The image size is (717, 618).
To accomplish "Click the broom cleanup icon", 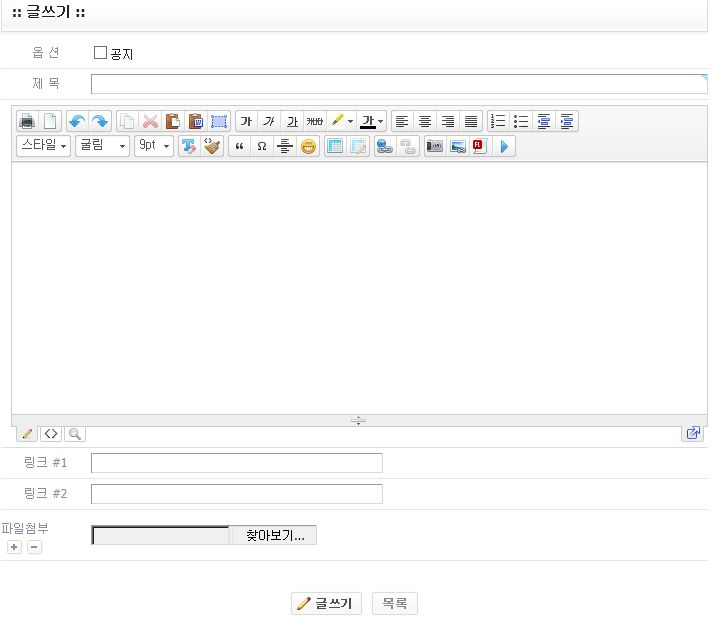I will coord(212,146).
